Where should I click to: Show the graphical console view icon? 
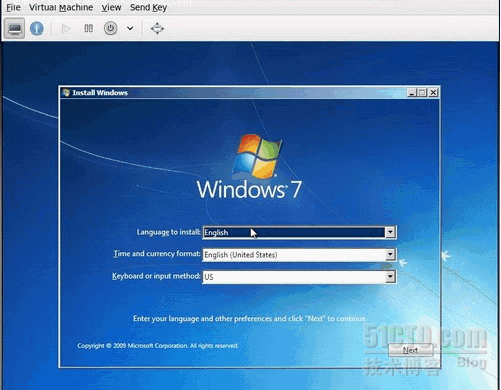tap(14, 28)
